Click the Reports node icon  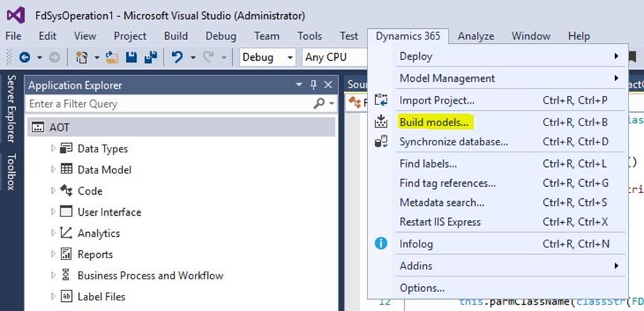[x=66, y=255]
